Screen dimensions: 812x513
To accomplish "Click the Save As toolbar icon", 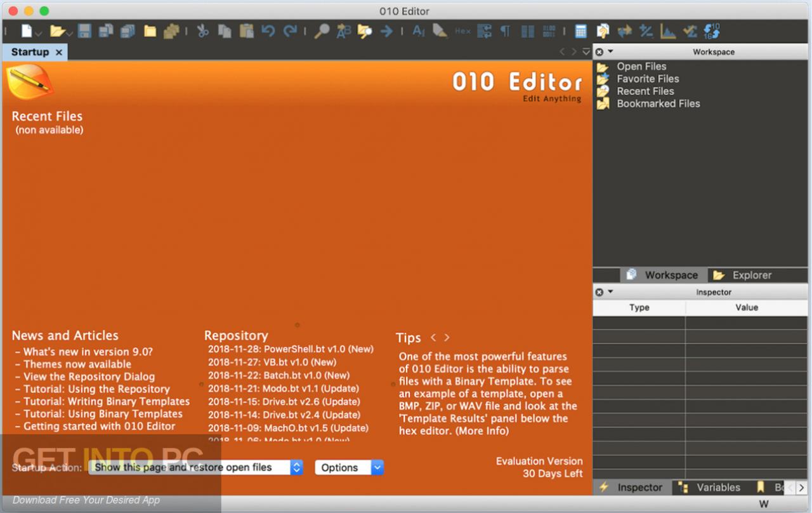I will [106, 30].
